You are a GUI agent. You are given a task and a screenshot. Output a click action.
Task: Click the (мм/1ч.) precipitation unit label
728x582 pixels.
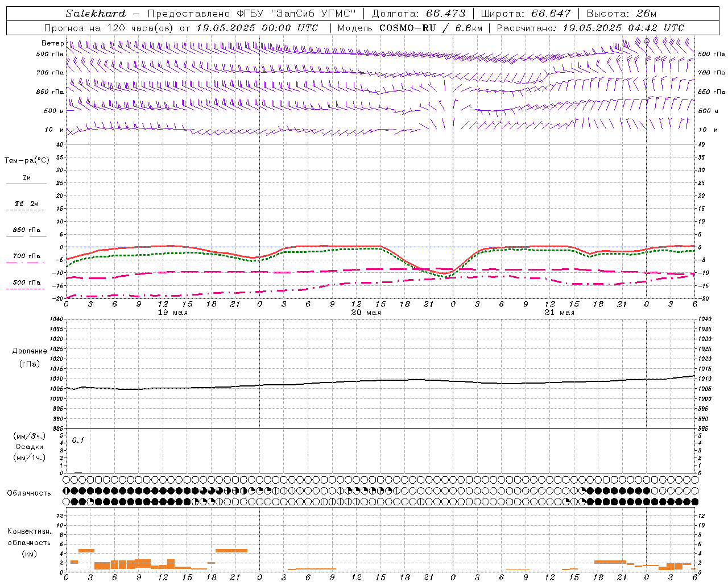[x=30, y=458]
